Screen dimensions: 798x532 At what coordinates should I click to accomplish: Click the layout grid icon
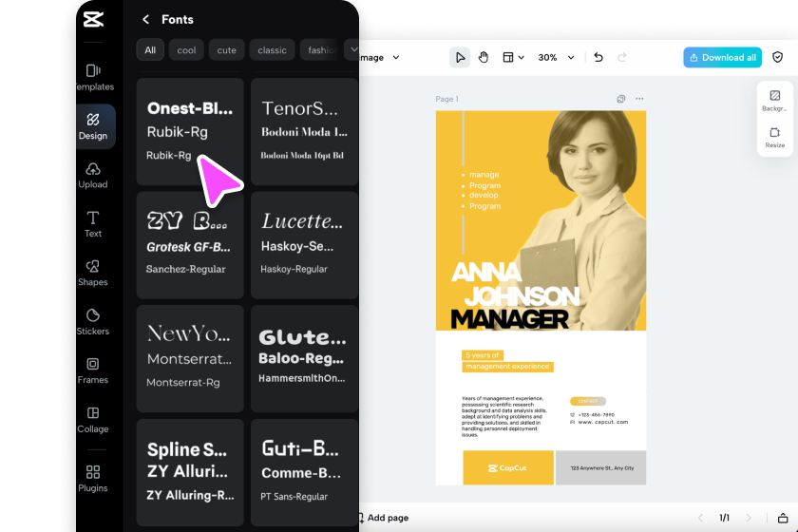[508, 58]
